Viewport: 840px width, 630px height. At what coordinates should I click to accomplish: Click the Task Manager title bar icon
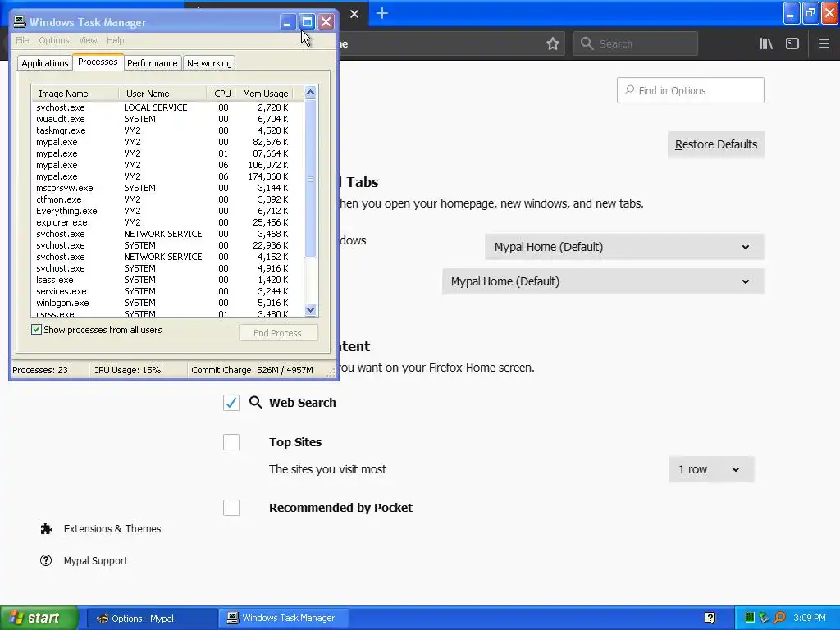click(20, 22)
